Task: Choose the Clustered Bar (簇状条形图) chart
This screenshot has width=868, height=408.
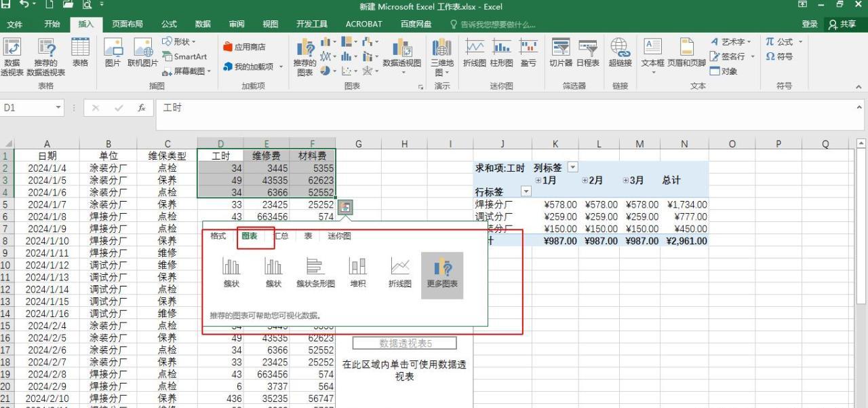Action: tap(315, 273)
